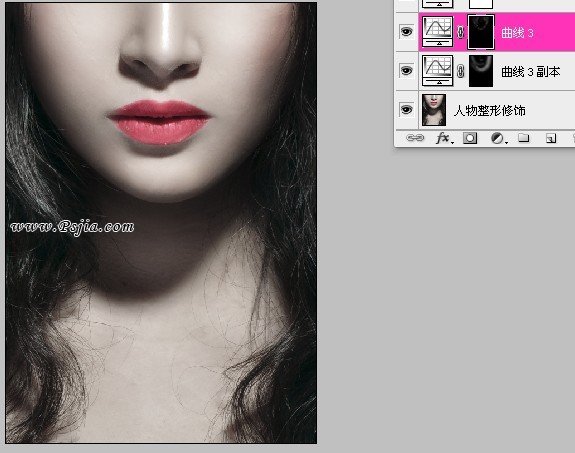The width and height of the screenshot is (575, 453).
Task: Select the 人物整形修饰 layer thumbnail
Action: pyautogui.click(x=434, y=110)
